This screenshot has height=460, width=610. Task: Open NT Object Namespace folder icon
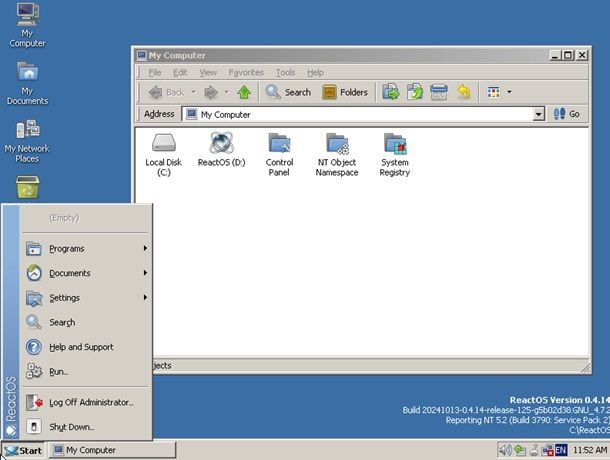click(337, 155)
